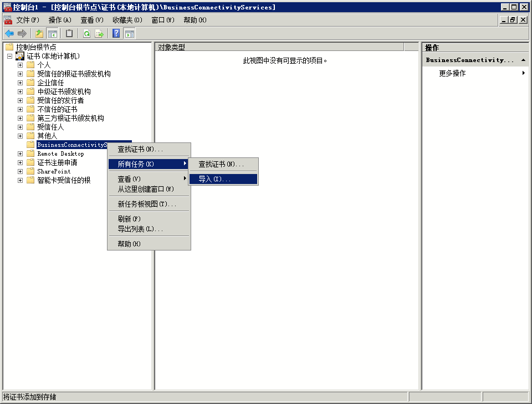Image resolution: width=532 pixels, height=404 pixels.
Task: Click the folder icon beside SharePoint
Action: click(30, 171)
